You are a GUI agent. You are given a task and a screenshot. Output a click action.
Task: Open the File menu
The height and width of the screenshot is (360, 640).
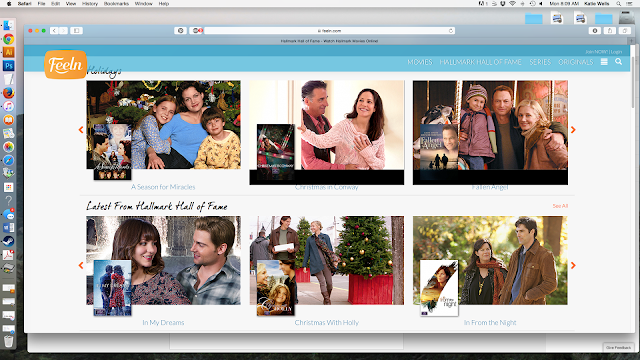[x=41, y=3]
